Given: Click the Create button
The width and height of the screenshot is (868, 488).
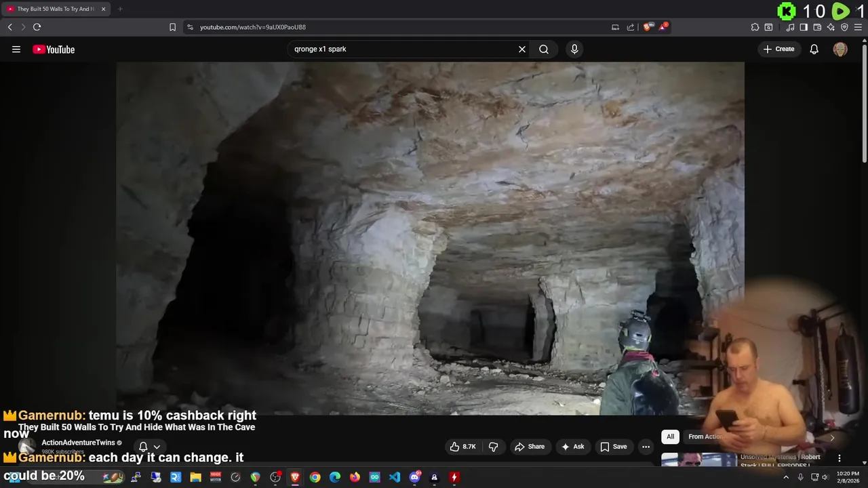Looking at the screenshot, I should (x=778, y=49).
